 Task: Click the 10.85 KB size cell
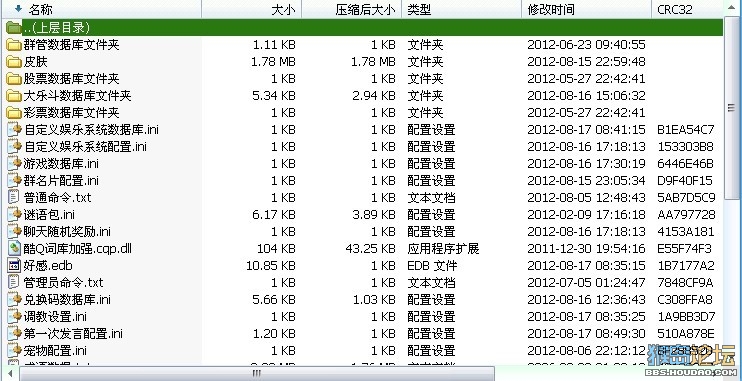coord(271,266)
